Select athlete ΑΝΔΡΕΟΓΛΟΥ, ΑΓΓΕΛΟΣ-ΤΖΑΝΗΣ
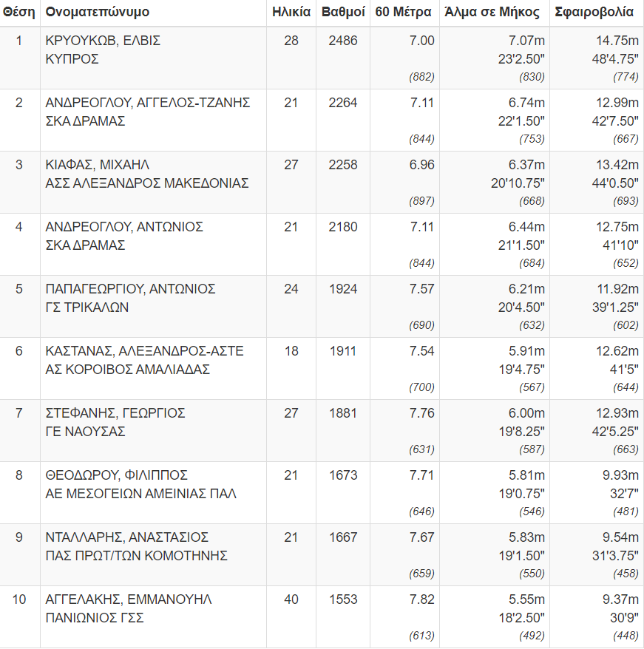The image size is (644, 649). (x=148, y=103)
